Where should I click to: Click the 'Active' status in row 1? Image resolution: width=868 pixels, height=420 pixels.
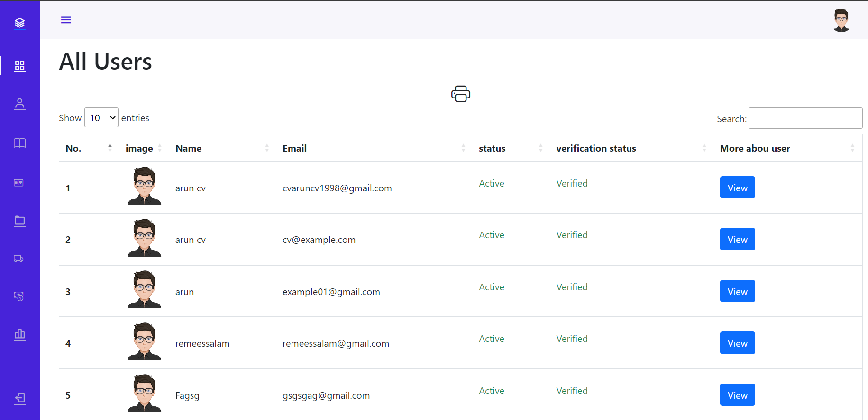(x=492, y=183)
